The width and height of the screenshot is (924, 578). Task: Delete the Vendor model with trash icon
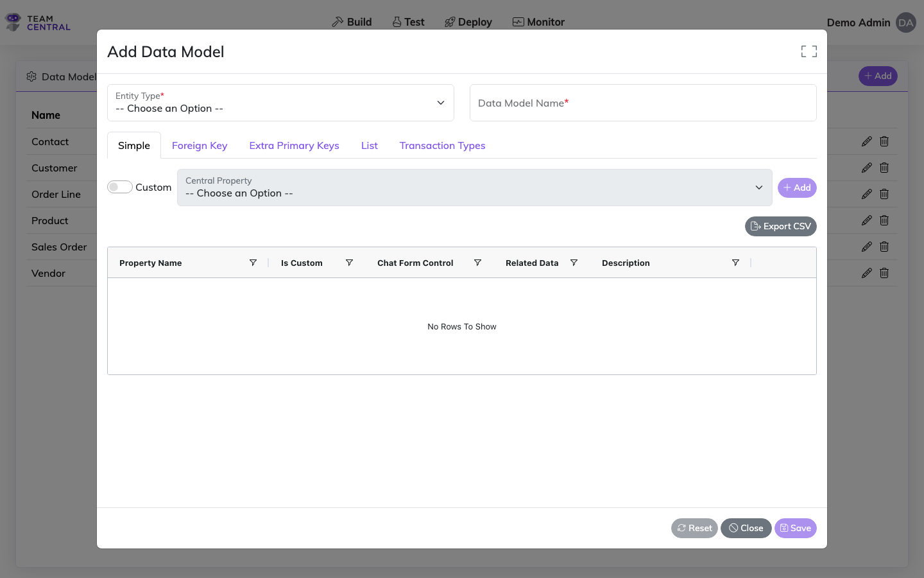click(884, 273)
